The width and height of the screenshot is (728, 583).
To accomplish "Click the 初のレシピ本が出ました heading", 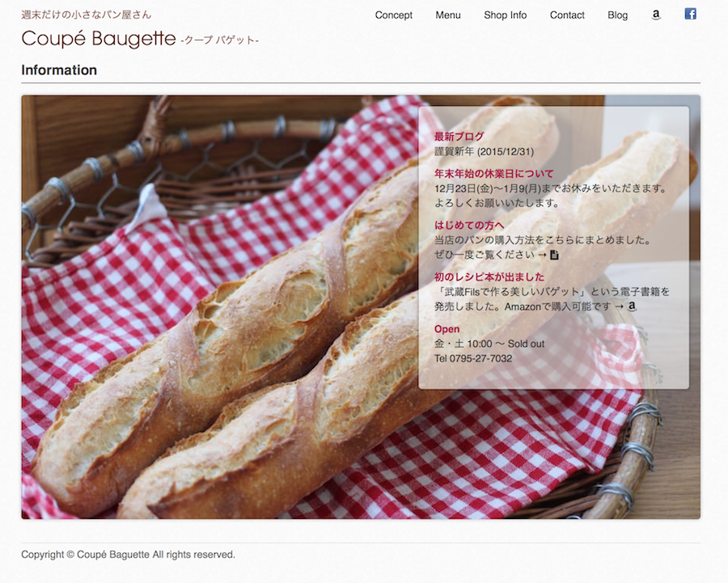I will [489, 277].
